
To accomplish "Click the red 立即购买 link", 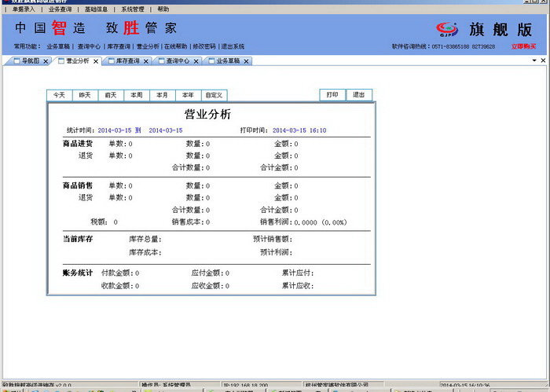I will (x=523, y=46).
